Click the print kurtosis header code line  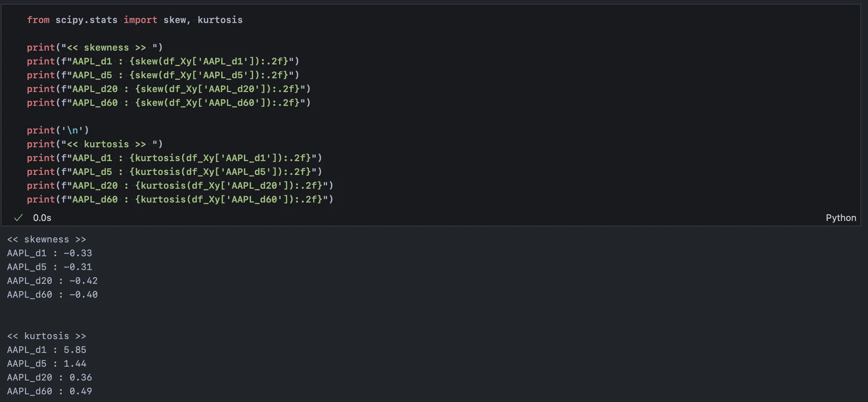(95, 144)
